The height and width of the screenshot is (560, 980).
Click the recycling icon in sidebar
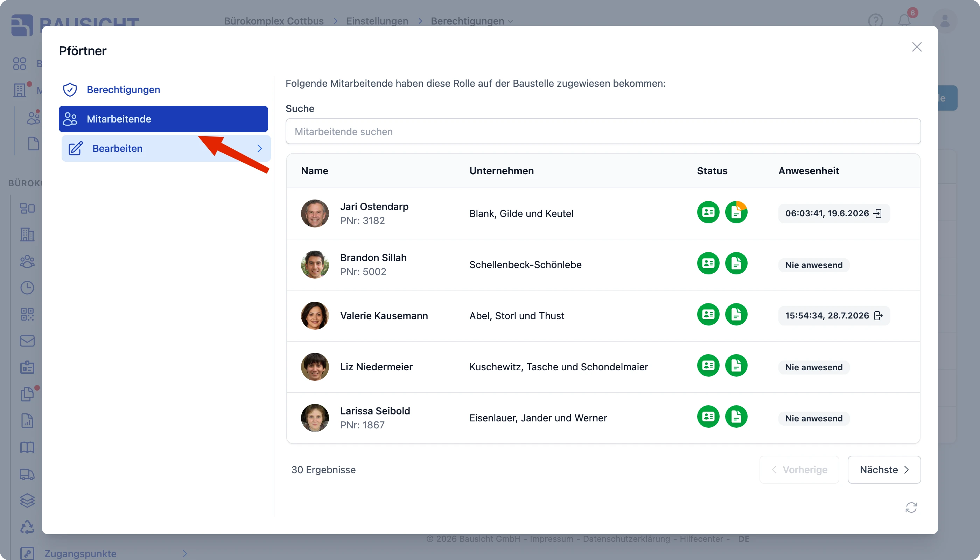27,527
